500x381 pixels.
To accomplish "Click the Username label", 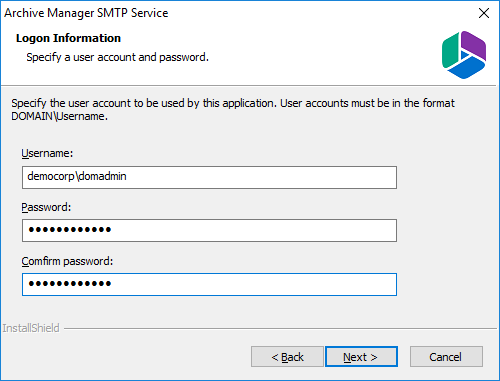I will coord(47,153).
